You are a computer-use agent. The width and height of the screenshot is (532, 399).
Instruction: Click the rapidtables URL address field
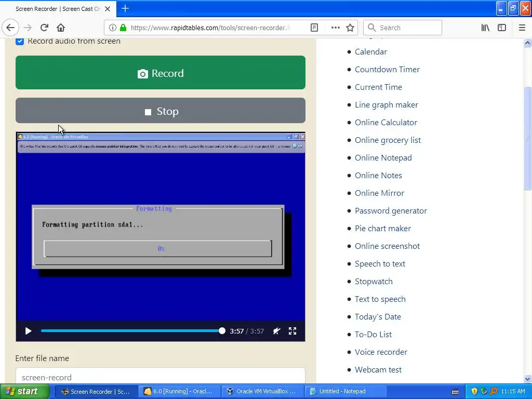(210, 28)
